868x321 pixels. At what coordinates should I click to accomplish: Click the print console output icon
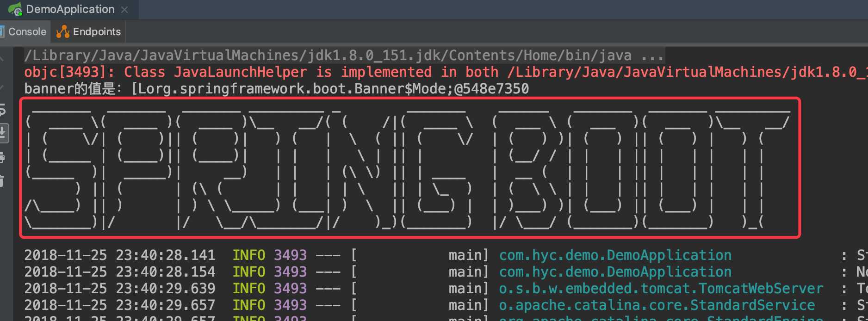(2, 157)
